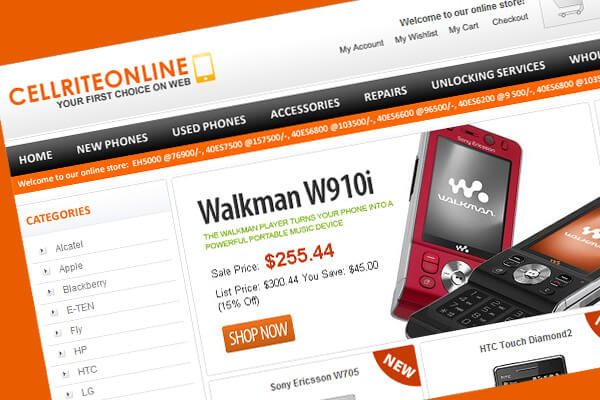Image resolution: width=600 pixels, height=400 pixels.
Task: Click the SHOP NOW button
Action: (x=258, y=333)
